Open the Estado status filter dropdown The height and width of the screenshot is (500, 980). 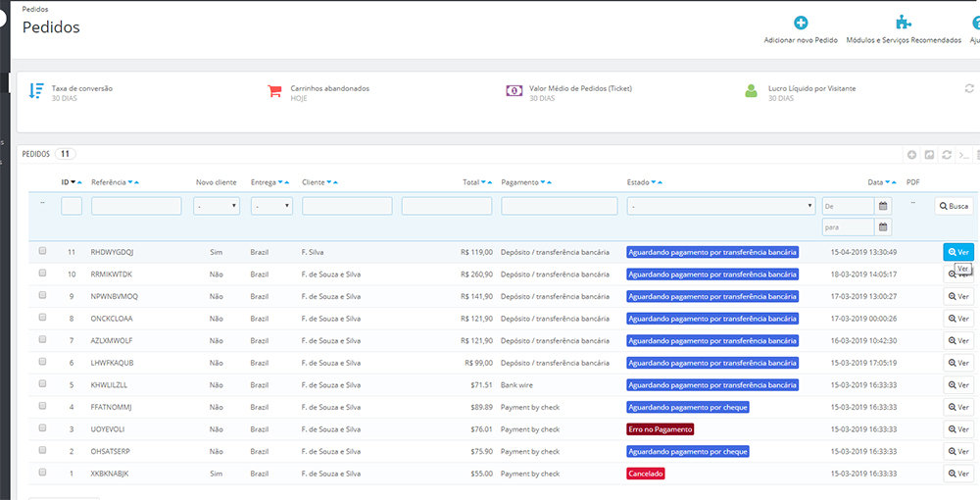(721, 206)
